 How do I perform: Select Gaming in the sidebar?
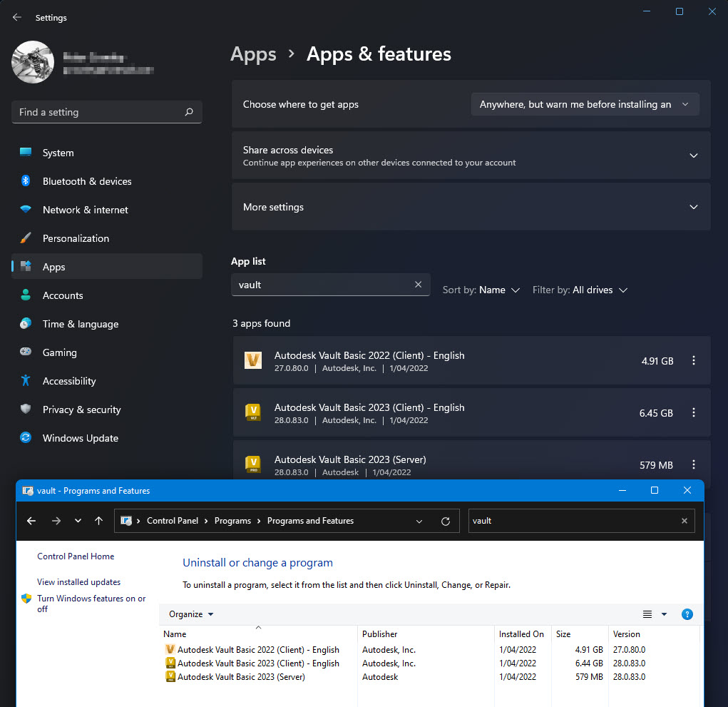[x=59, y=352]
